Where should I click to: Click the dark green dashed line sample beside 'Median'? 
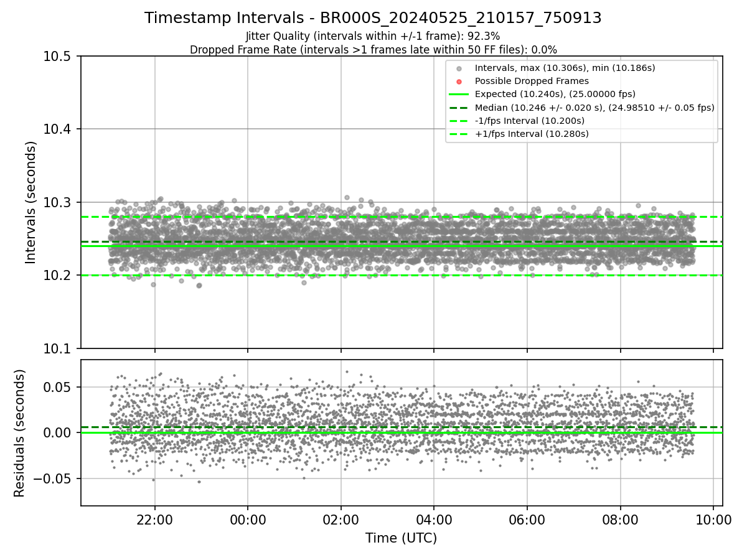click(459, 108)
